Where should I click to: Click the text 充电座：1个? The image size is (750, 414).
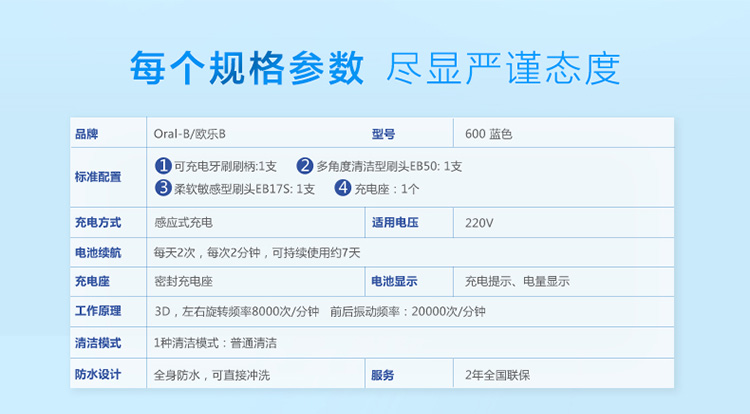(386, 189)
